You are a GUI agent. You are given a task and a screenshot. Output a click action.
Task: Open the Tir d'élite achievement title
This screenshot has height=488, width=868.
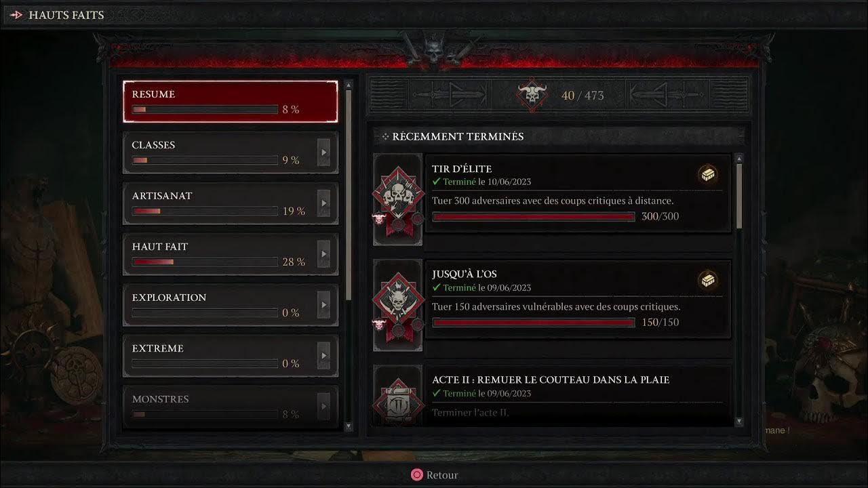click(x=462, y=169)
